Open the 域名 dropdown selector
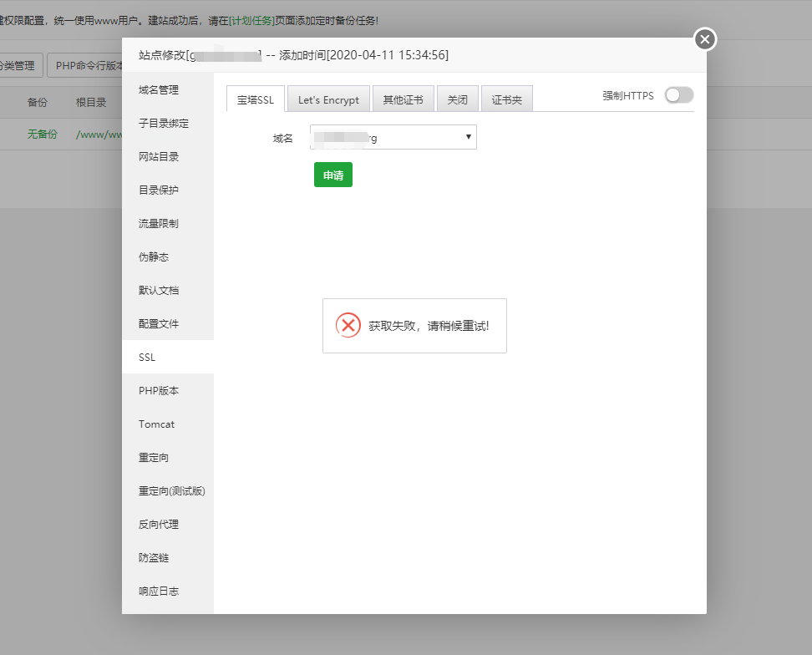The height and width of the screenshot is (655, 812). coord(393,137)
